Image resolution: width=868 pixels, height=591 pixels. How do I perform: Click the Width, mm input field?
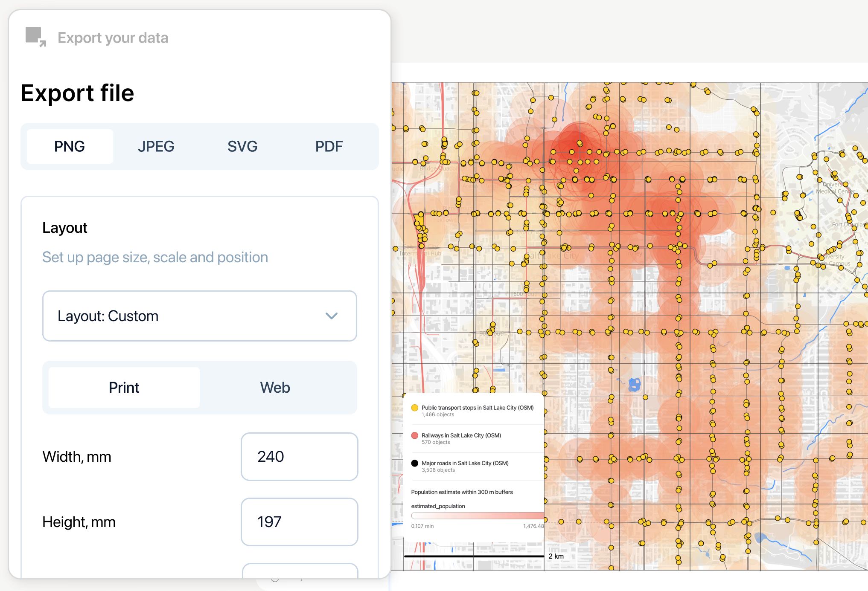coord(299,457)
